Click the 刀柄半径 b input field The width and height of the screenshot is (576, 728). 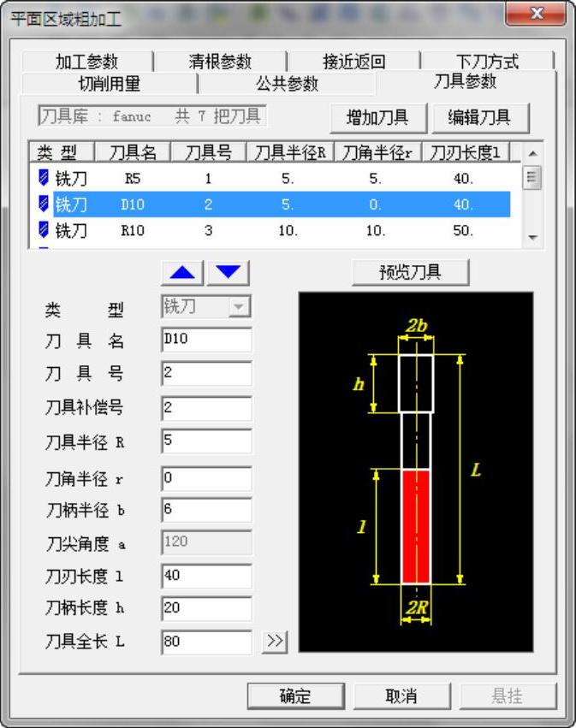(x=206, y=510)
